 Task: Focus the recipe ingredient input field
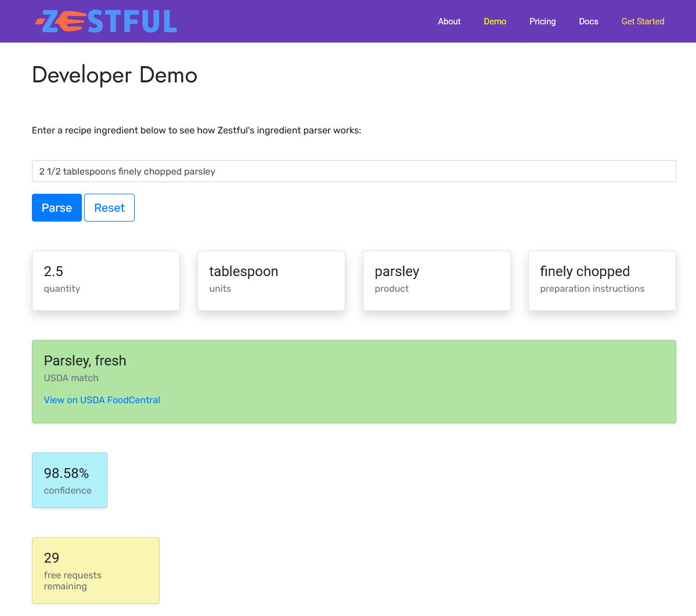point(354,171)
